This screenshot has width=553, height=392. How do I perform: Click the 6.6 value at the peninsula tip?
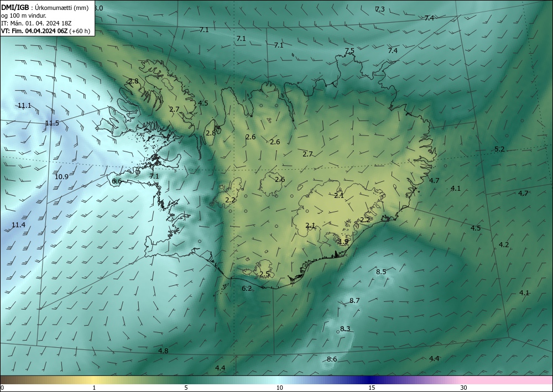coord(117,181)
